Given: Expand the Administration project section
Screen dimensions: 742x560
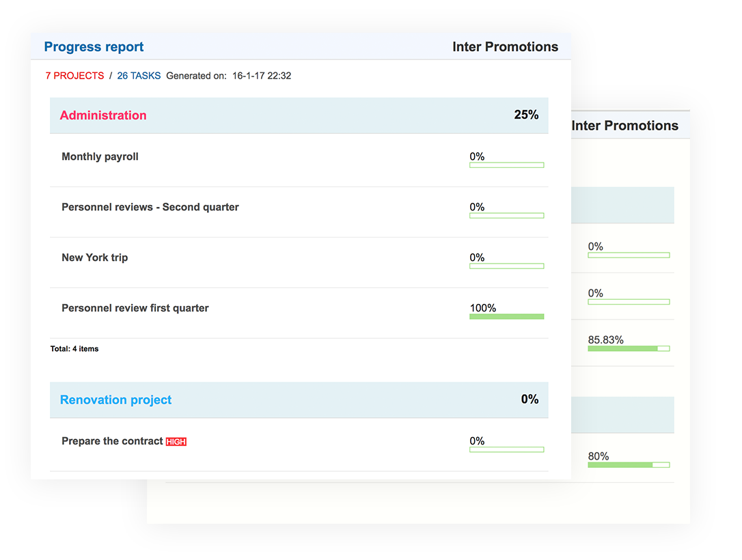Looking at the screenshot, I should pyautogui.click(x=102, y=115).
